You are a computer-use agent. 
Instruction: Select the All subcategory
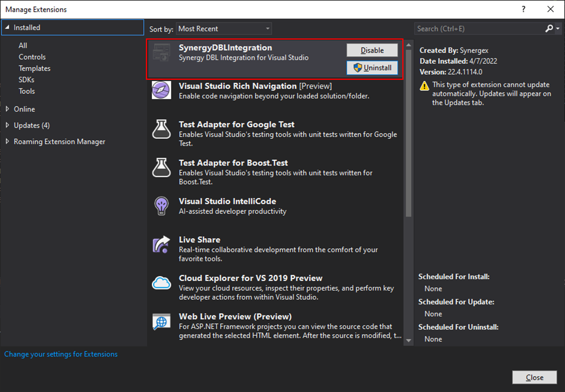(x=23, y=45)
